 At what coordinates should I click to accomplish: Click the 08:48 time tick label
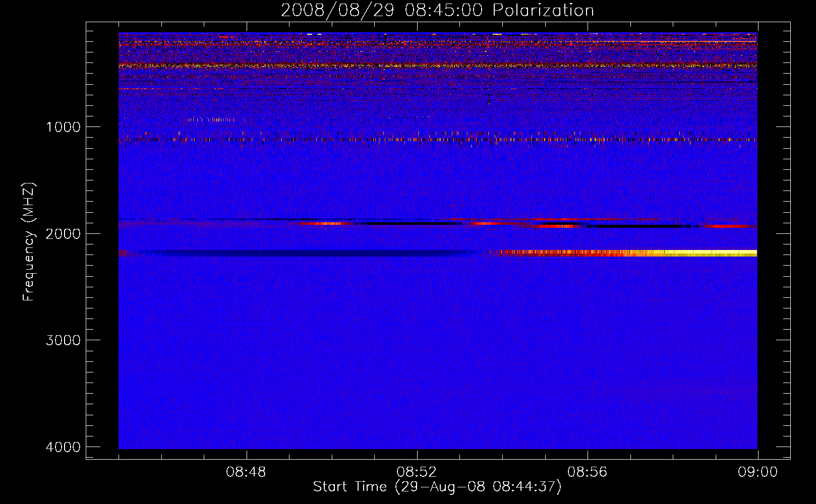tap(246, 472)
